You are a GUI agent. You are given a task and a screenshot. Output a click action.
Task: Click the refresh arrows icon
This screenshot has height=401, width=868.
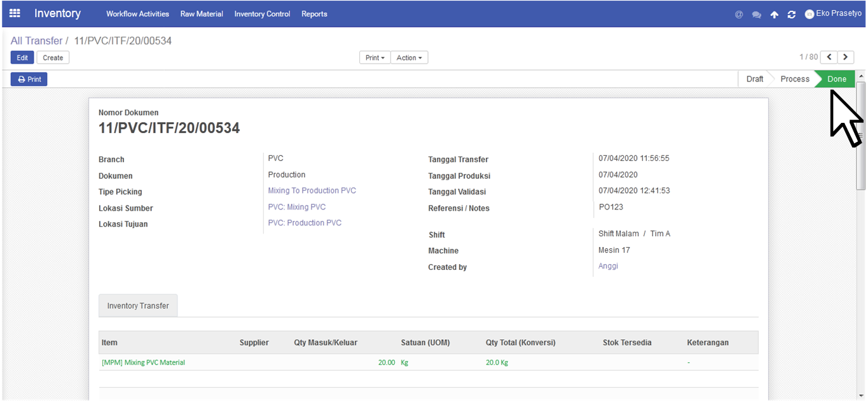click(792, 14)
